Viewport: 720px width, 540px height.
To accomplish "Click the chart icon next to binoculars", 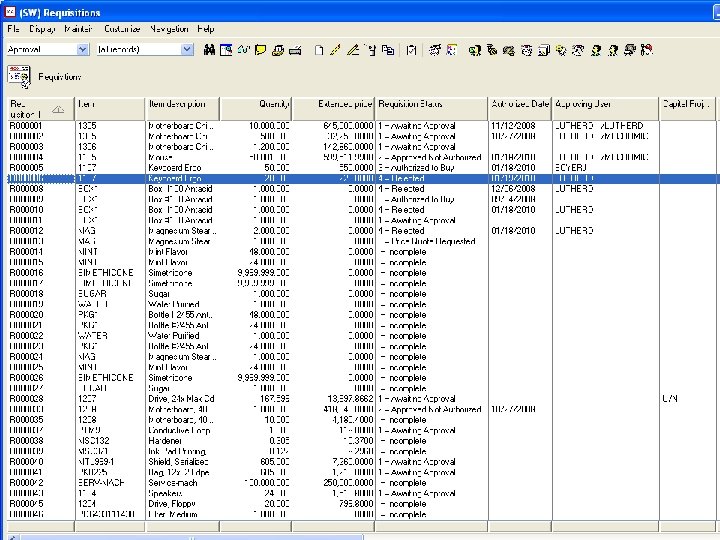I will coord(227,49).
